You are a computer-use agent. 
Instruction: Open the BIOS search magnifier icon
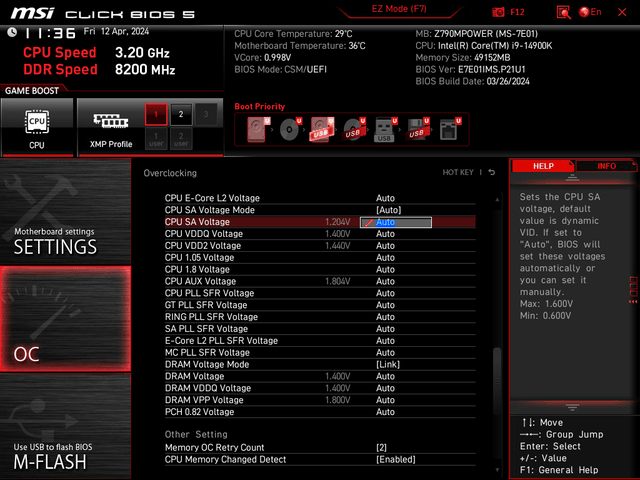pyautogui.click(x=564, y=12)
